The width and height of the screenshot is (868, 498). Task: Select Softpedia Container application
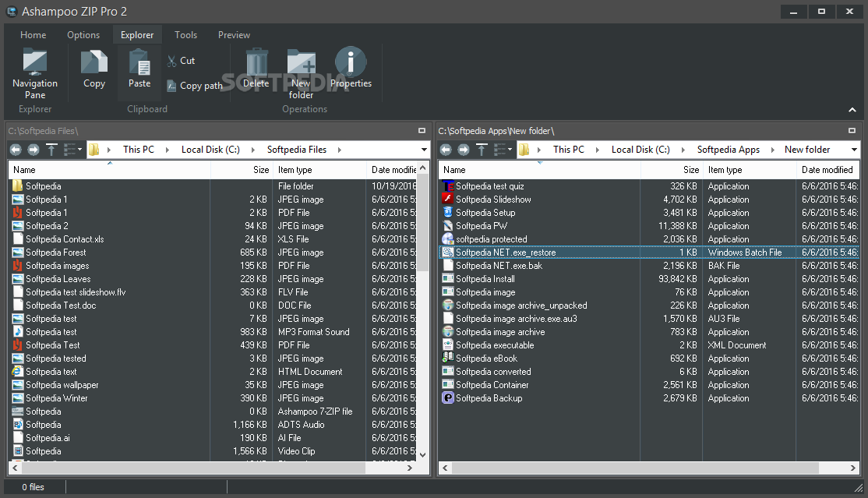pos(649,385)
